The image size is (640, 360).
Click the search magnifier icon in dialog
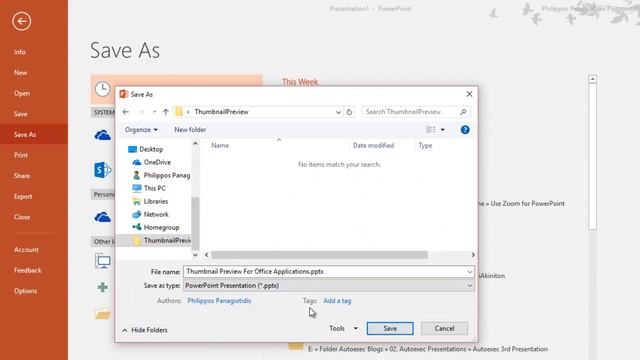tap(463, 112)
